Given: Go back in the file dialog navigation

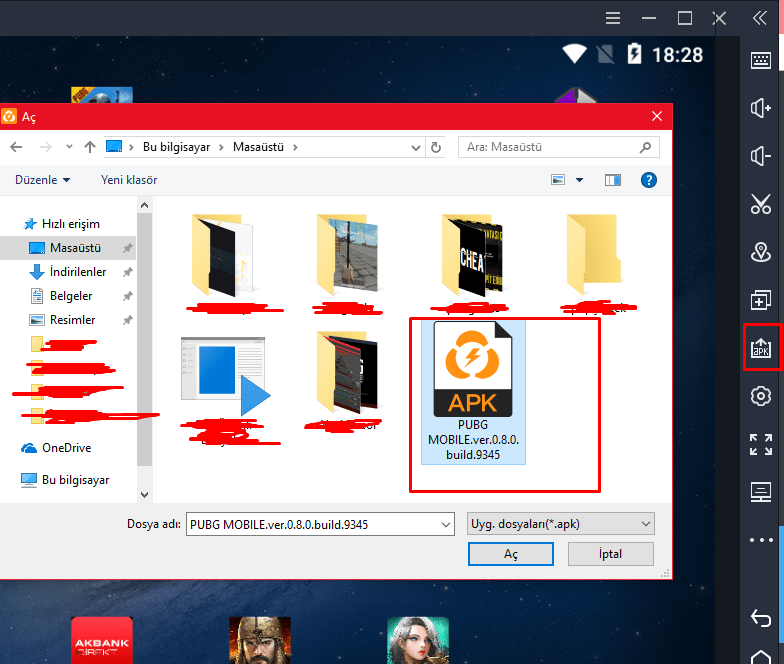Looking at the screenshot, I should pyautogui.click(x=16, y=147).
